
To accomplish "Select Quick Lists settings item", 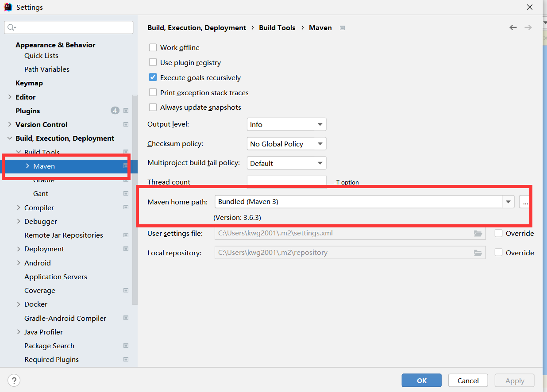I will [x=41, y=55].
